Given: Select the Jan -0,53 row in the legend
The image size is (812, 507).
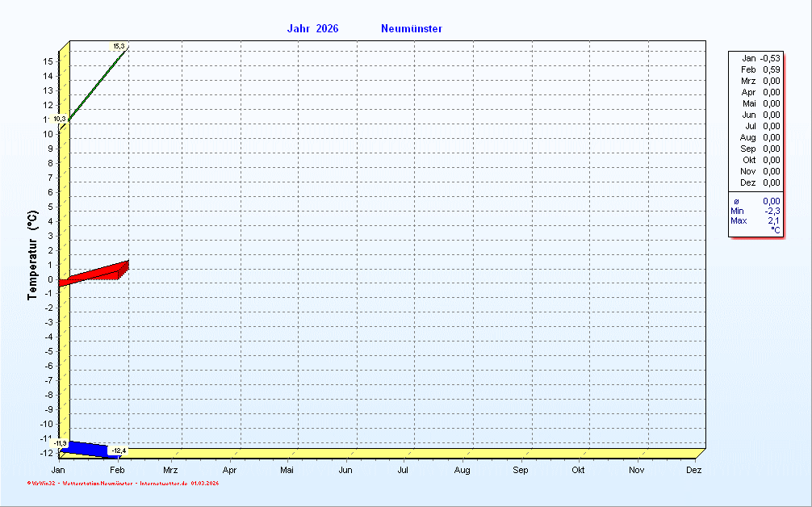Looking at the screenshot, I should (x=760, y=58).
